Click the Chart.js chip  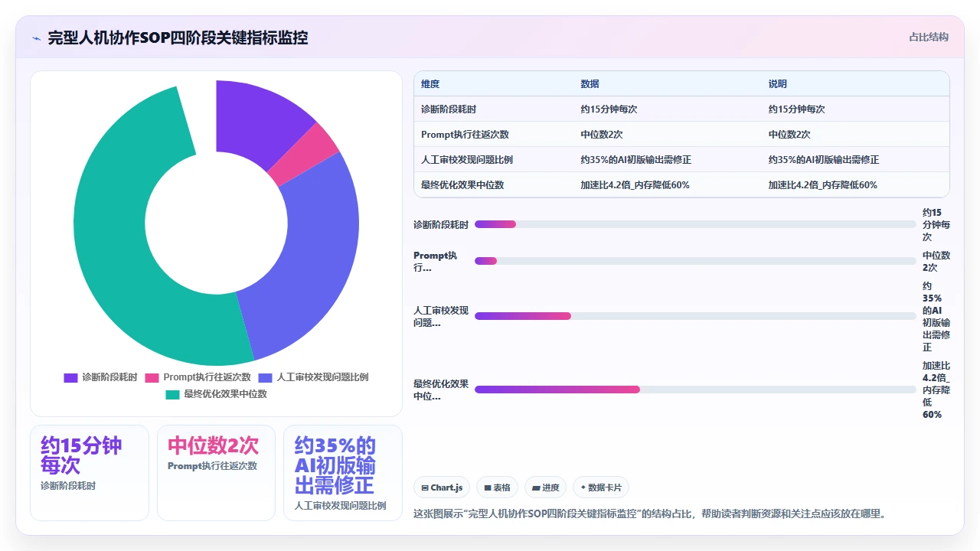coord(442,487)
